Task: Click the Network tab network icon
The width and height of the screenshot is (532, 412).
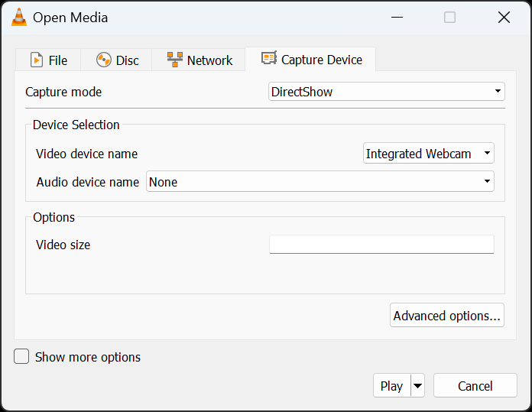Action: coord(175,60)
